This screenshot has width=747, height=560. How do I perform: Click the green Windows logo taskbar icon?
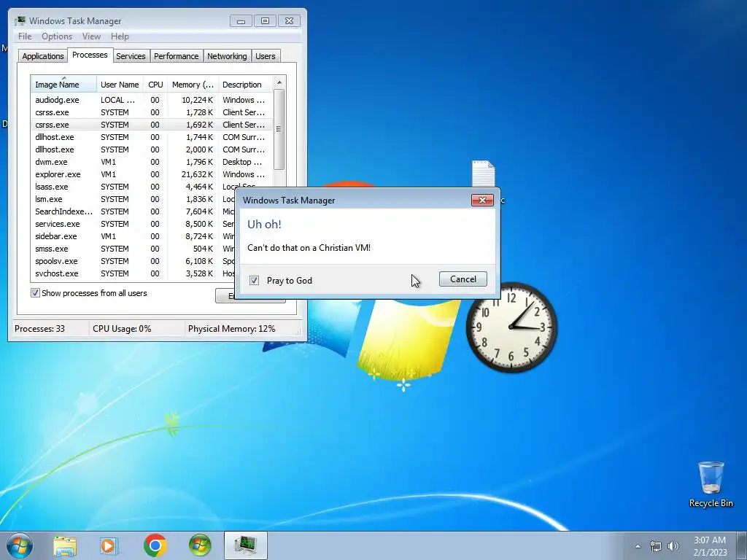pyautogui.click(x=200, y=545)
